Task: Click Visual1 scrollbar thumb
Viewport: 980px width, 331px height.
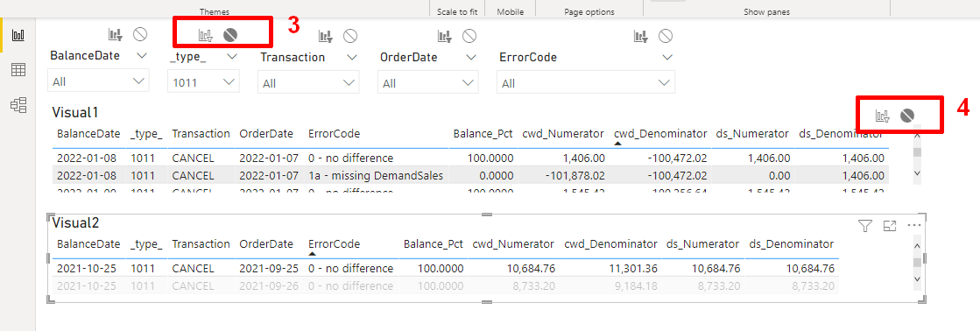Action: [917, 151]
